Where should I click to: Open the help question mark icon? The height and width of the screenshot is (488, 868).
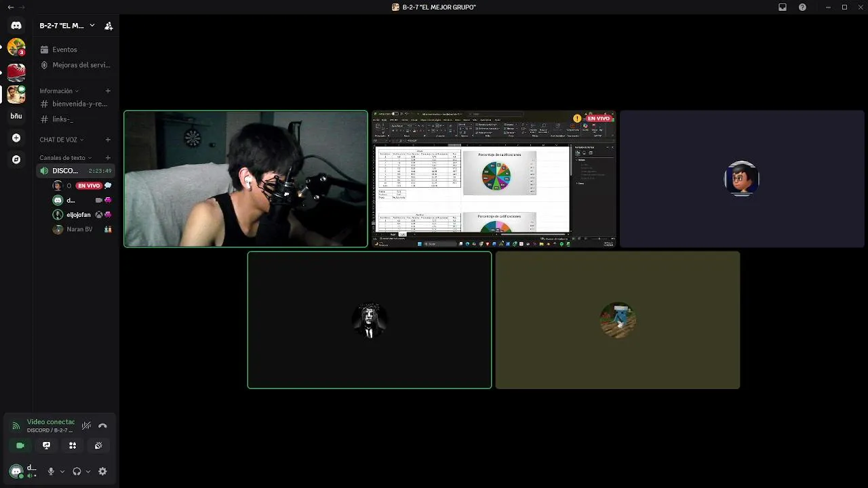pyautogui.click(x=803, y=7)
